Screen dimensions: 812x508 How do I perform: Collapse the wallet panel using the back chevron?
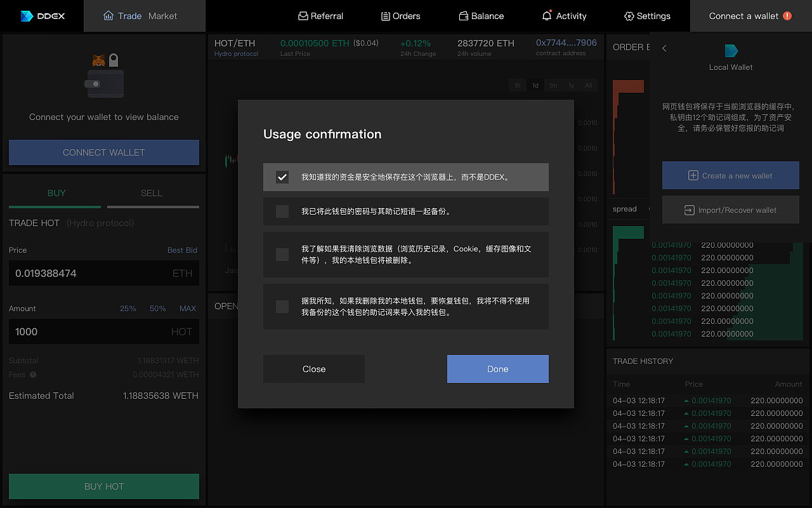click(664, 48)
